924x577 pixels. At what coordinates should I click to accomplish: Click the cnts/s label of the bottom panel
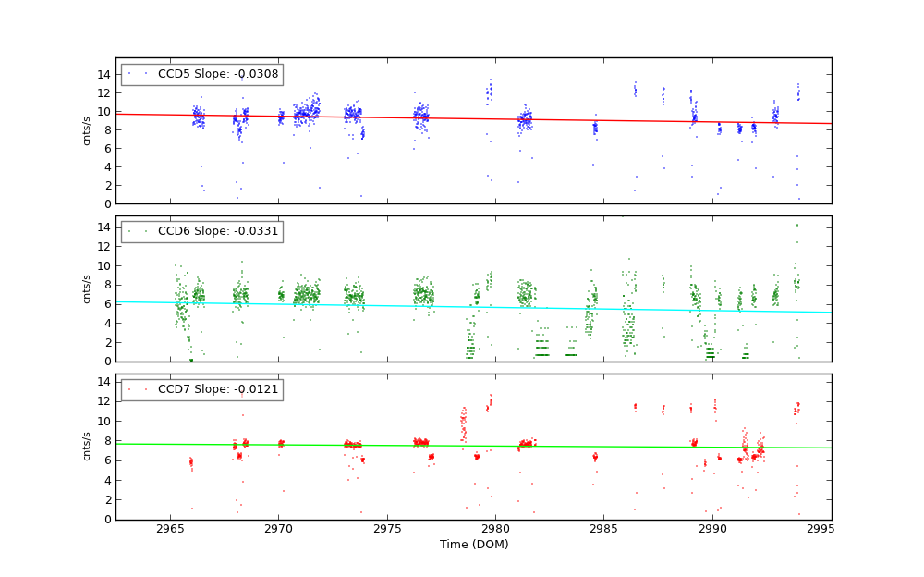87,447
